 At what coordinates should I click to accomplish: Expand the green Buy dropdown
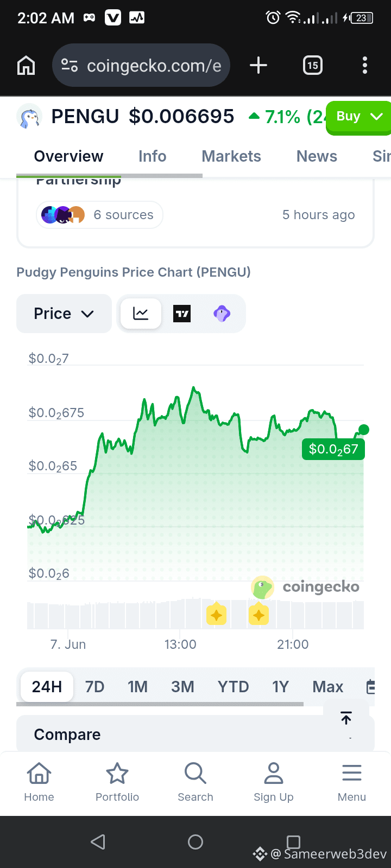pos(358,117)
